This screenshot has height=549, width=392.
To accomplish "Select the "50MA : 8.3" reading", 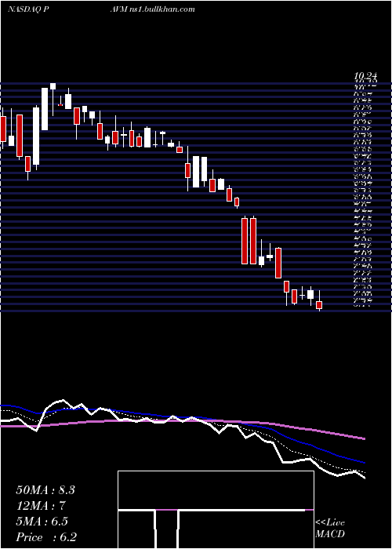I will click(x=45, y=490).
